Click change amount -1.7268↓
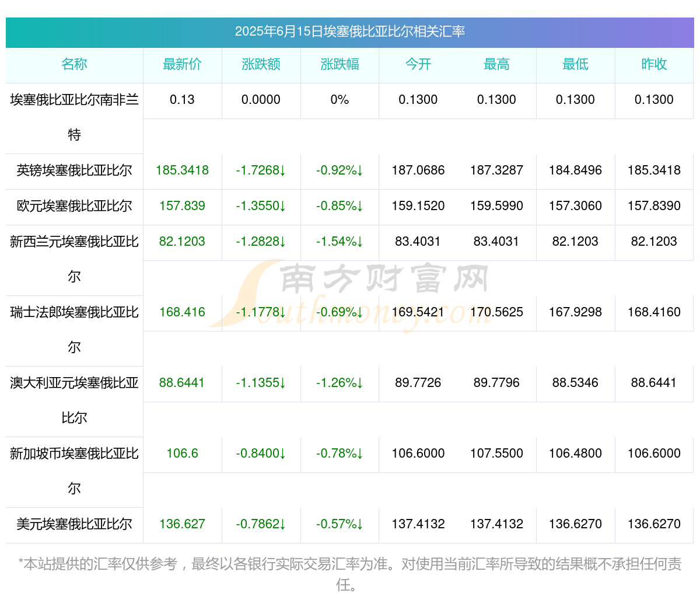Image resolution: width=700 pixels, height=603 pixels. coord(261,170)
